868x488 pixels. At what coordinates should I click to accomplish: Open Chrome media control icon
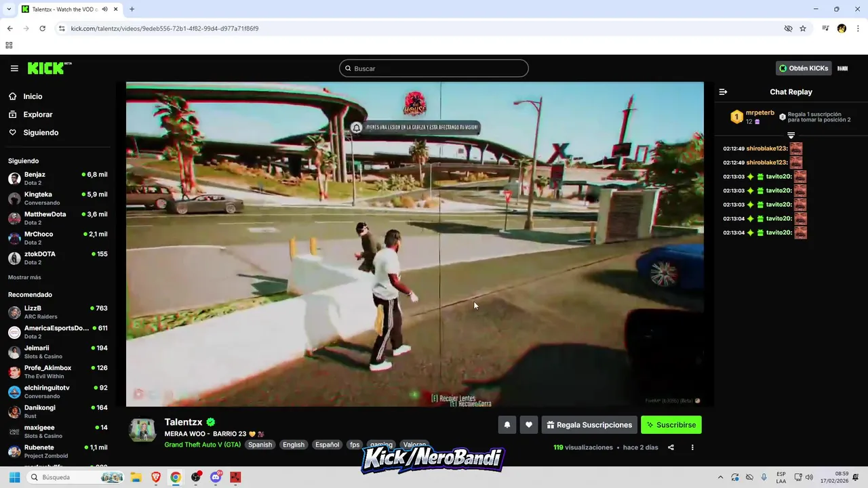(x=825, y=28)
